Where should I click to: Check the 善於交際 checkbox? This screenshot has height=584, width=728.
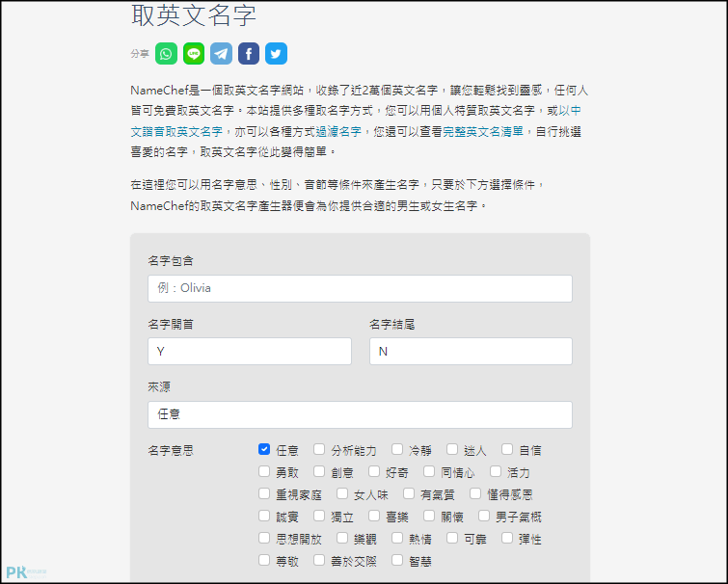pos(319,560)
